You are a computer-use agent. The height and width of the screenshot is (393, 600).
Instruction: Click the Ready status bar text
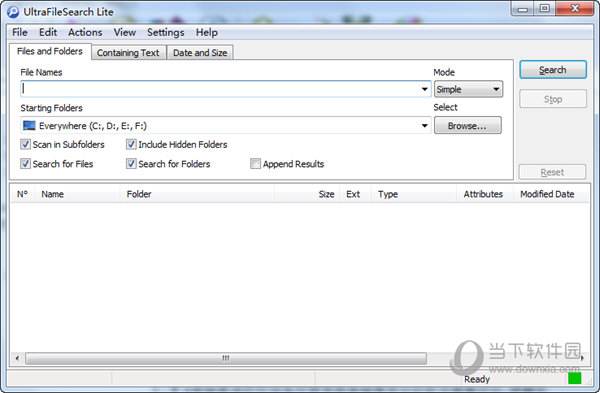click(477, 379)
